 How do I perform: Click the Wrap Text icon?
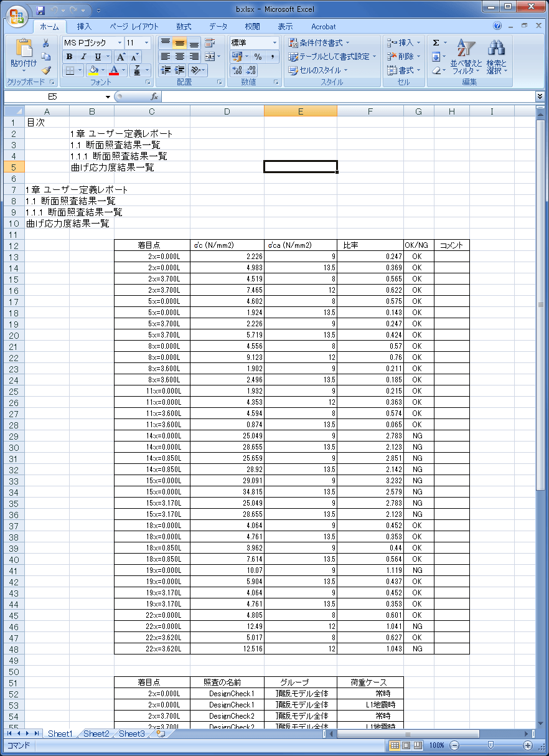coord(210,43)
